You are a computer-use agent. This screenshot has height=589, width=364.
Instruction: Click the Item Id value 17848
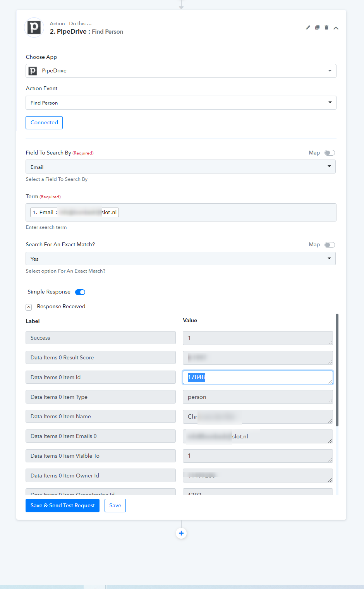click(258, 378)
